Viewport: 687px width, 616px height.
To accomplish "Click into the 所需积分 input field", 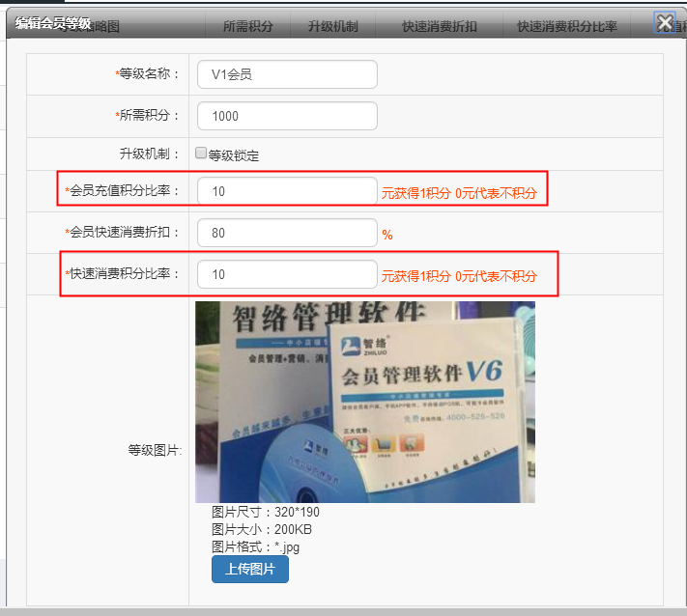I will (x=287, y=116).
